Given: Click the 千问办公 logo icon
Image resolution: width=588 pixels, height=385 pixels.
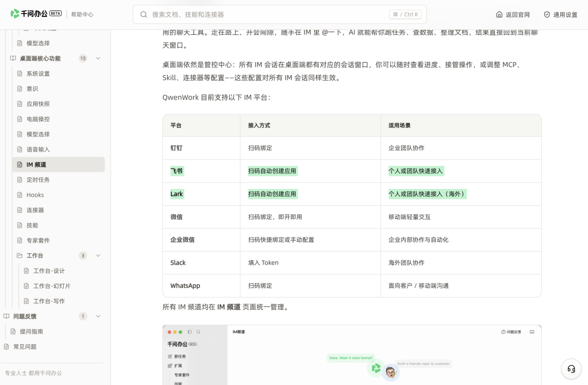Looking at the screenshot, I should click(x=15, y=14).
